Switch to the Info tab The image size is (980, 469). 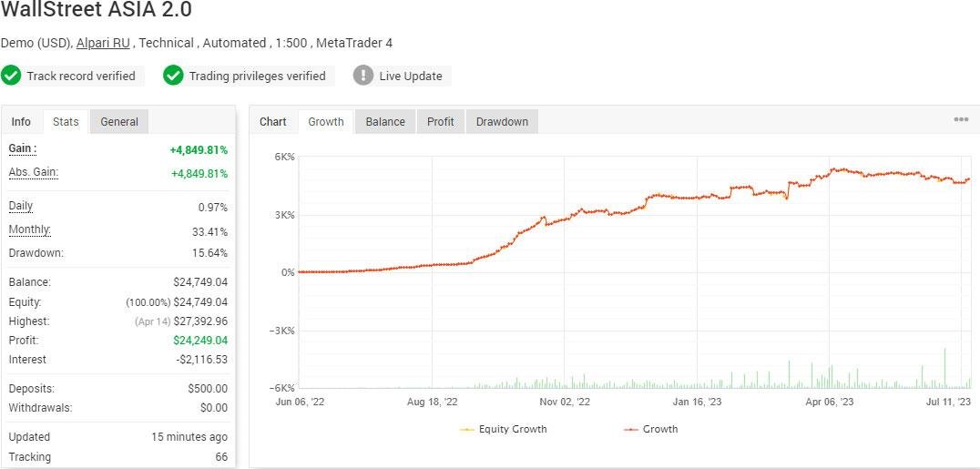click(x=21, y=122)
